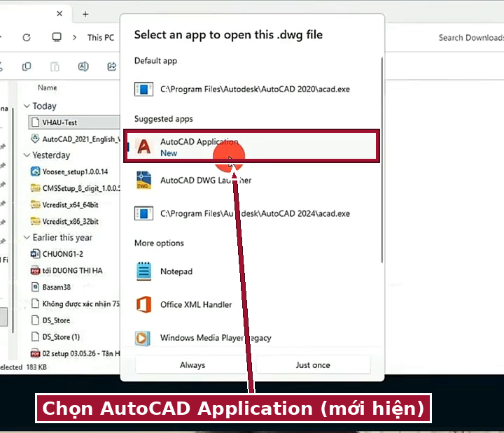This screenshot has height=433, width=504.
Task: Click the Copy icon in Explorer toolbar
Action: [x=27, y=66]
